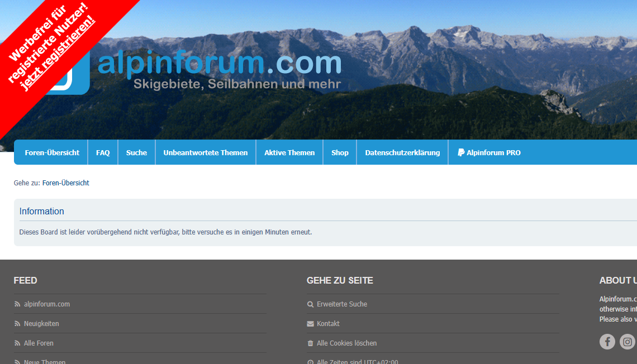
Task: Click RSS icon beside alpinforum.com feed
Action: tap(17, 304)
